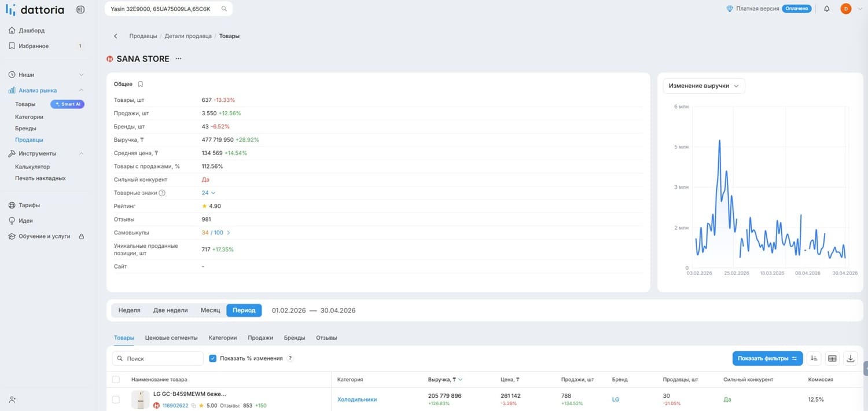Sort the table by the Выручка column

445,380
